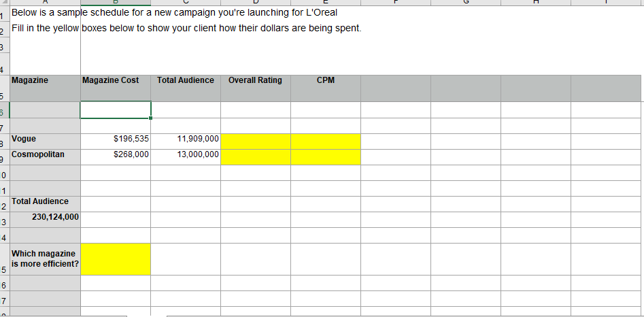Select the 'Vogue' label cell
The width and height of the screenshot is (644, 317).
pos(45,141)
